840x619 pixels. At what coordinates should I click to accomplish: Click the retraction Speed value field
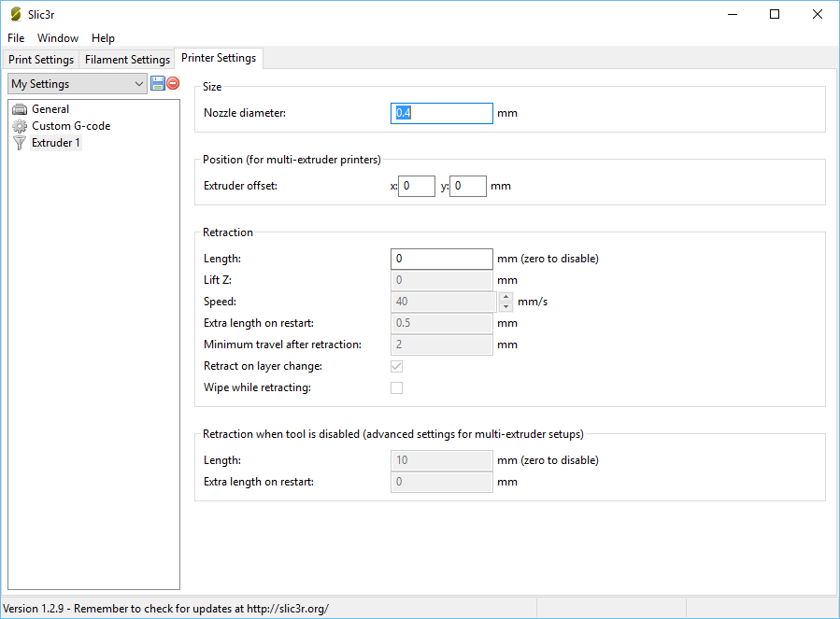[x=444, y=302]
